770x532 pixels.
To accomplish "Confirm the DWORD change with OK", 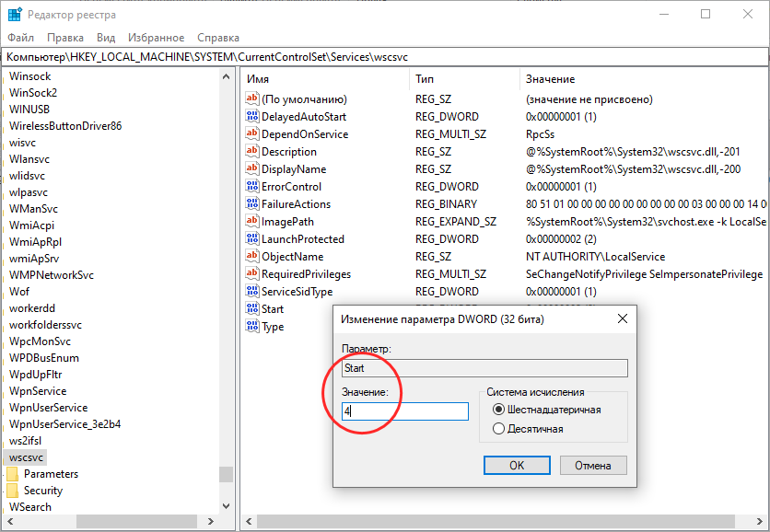I will pos(517,465).
